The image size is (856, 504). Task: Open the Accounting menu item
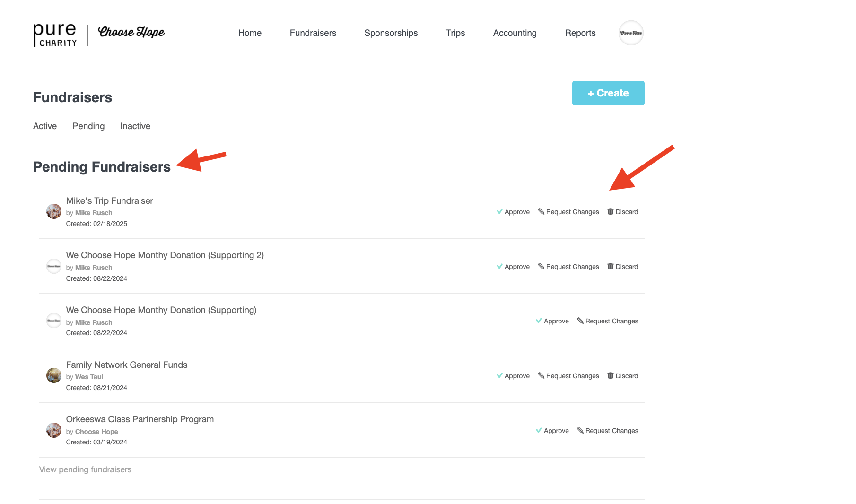click(515, 33)
